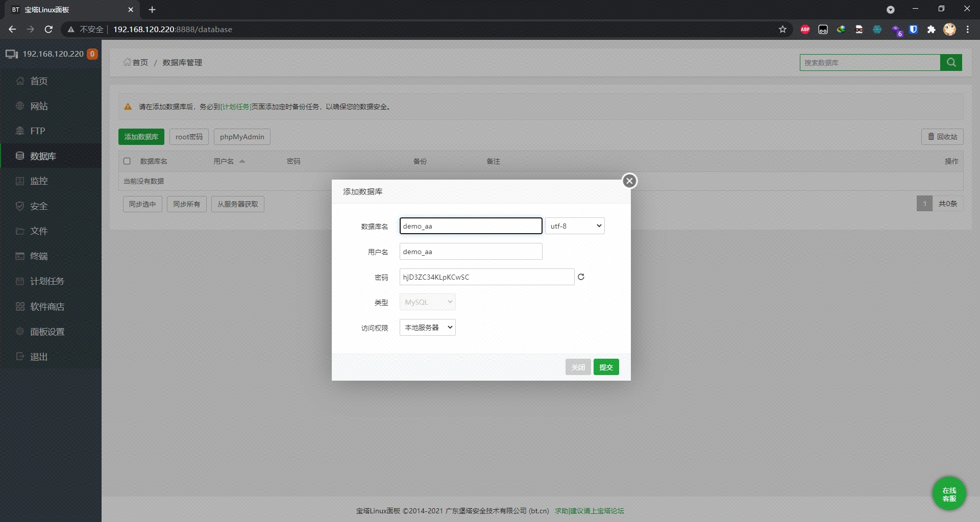
Task: Click the 备份 column header
Action: (x=420, y=161)
